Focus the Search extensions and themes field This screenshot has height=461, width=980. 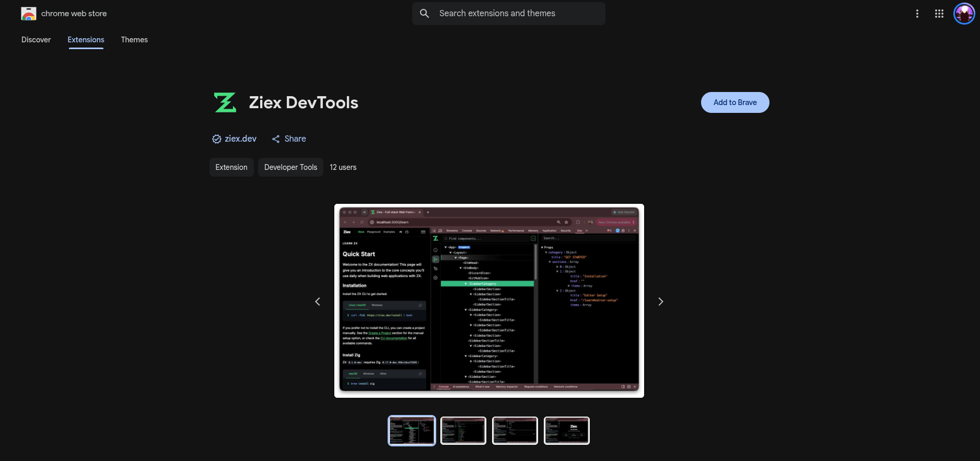[x=509, y=14]
